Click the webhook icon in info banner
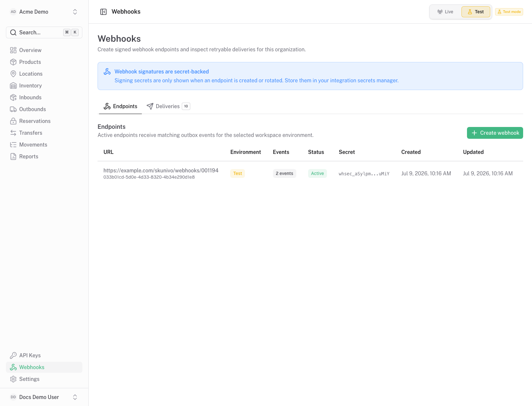 107,72
